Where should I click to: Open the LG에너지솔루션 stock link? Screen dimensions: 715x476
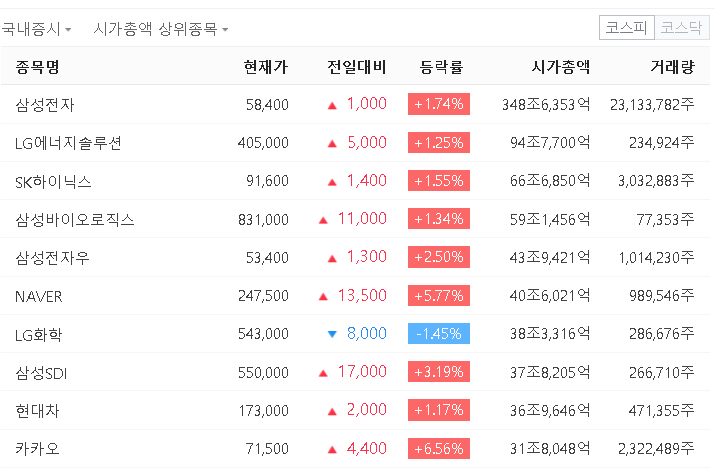(x=69, y=143)
